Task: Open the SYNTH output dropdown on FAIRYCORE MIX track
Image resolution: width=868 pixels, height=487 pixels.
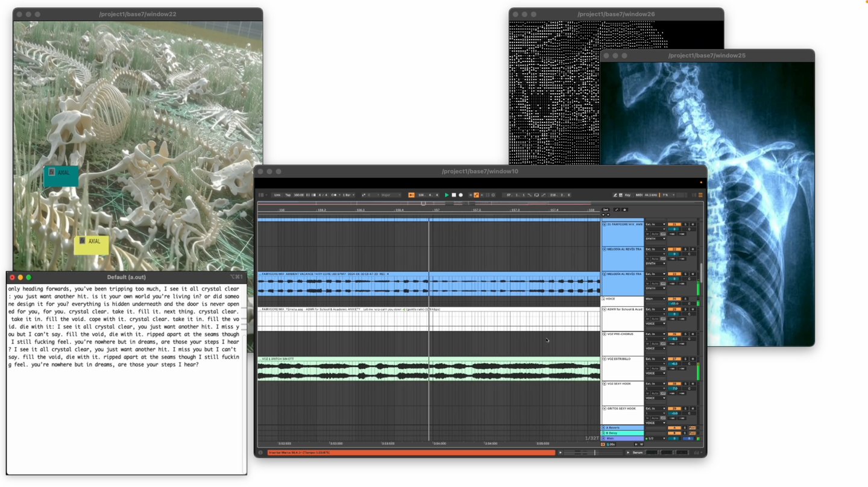Action: coord(655,239)
